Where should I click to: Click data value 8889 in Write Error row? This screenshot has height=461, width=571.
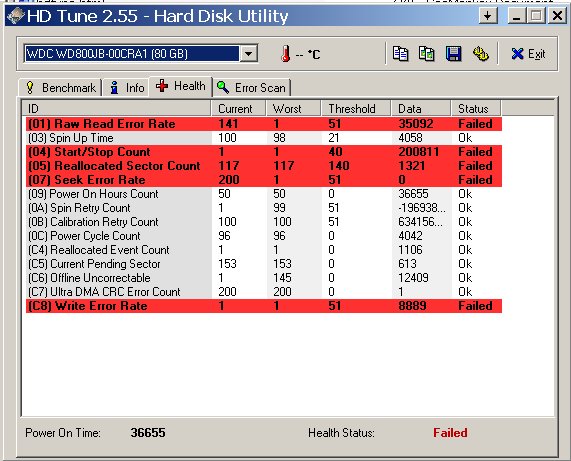click(412, 306)
